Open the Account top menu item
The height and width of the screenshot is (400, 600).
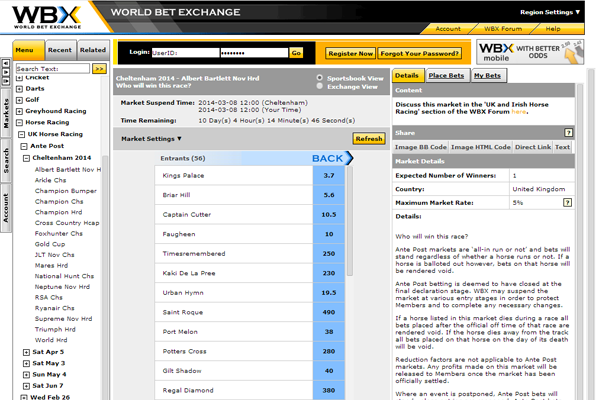pos(448,29)
